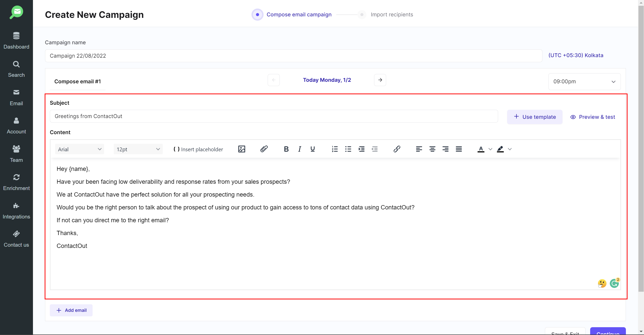Click the insert link icon
Image resolution: width=644 pixels, height=335 pixels.
point(397,149)
